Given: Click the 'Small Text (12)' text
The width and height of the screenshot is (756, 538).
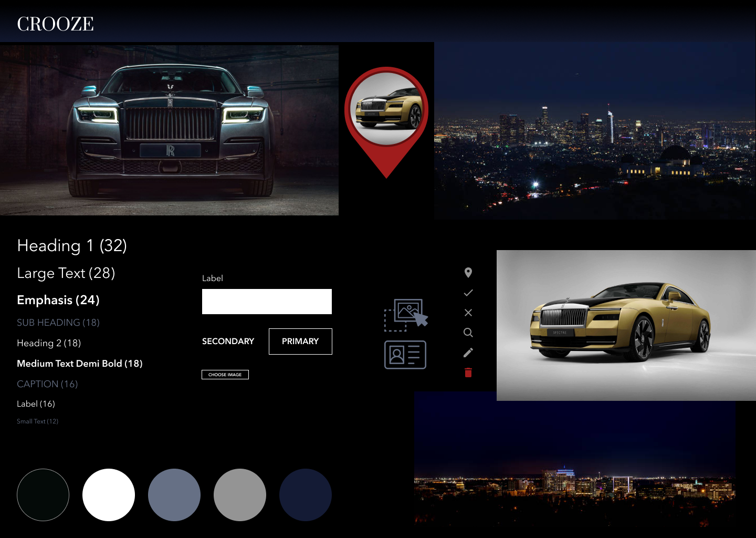Looking at the screenshot, I should [x=37, y=421].
